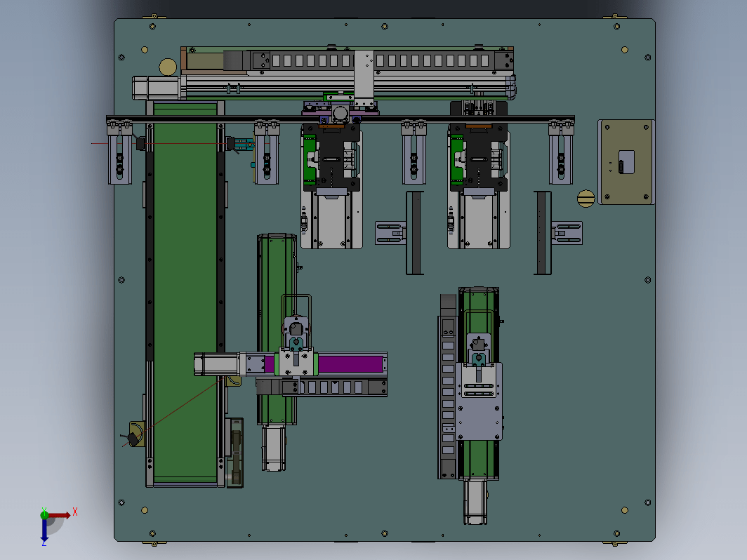Select the bottom motor of the right green actuator
This screenshot has width=747, height=560.
pyautogui.click(x=475, y=502)
